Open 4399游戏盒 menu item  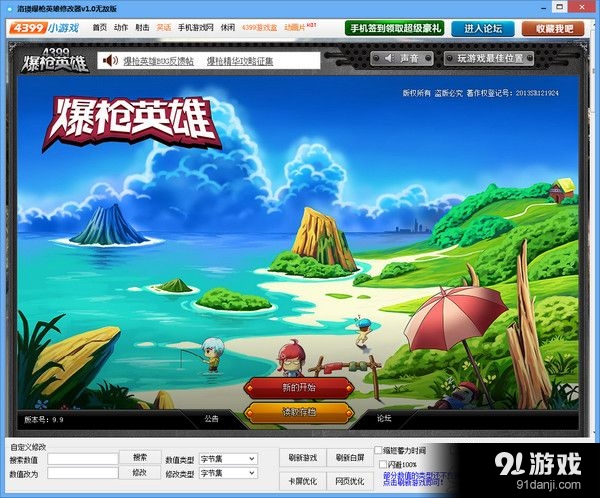pos(259,28)
